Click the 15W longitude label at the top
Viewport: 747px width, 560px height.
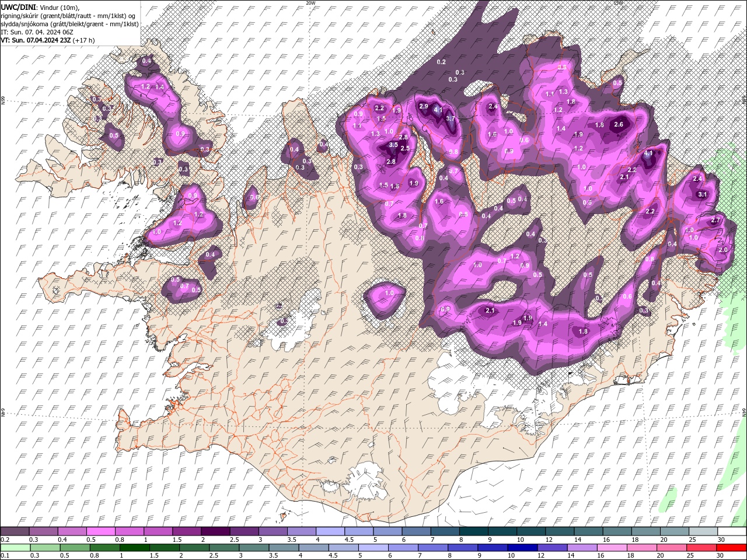tap(618, 3)
